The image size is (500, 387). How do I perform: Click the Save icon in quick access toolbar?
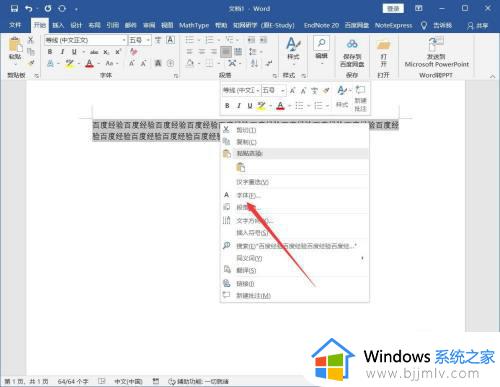click(14, 8)
